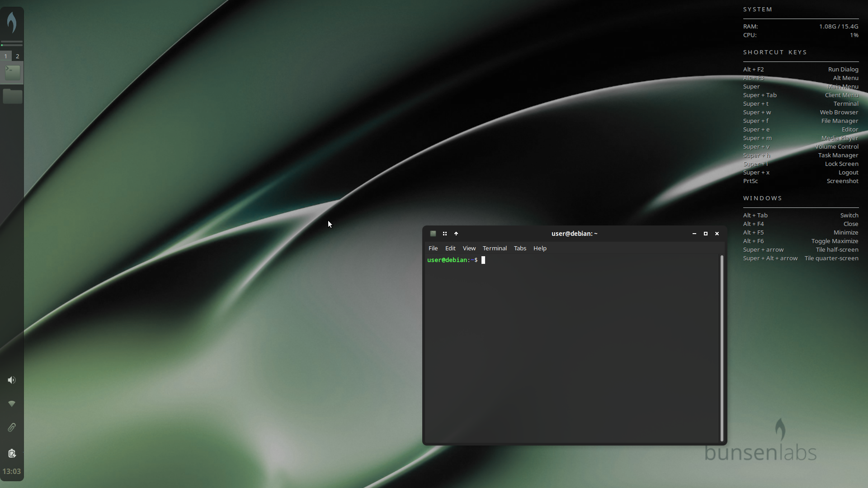Viewport: 868px width, 488px height.
Task: Open the Tabs menu
Action: [520, 248]
